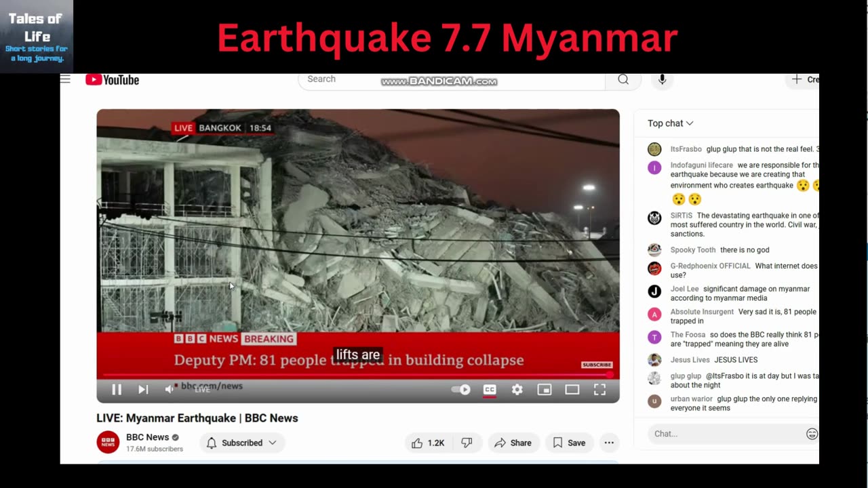Focus the Chat message field
This screenshot has height=488, width=868.
tap(726, 434)
